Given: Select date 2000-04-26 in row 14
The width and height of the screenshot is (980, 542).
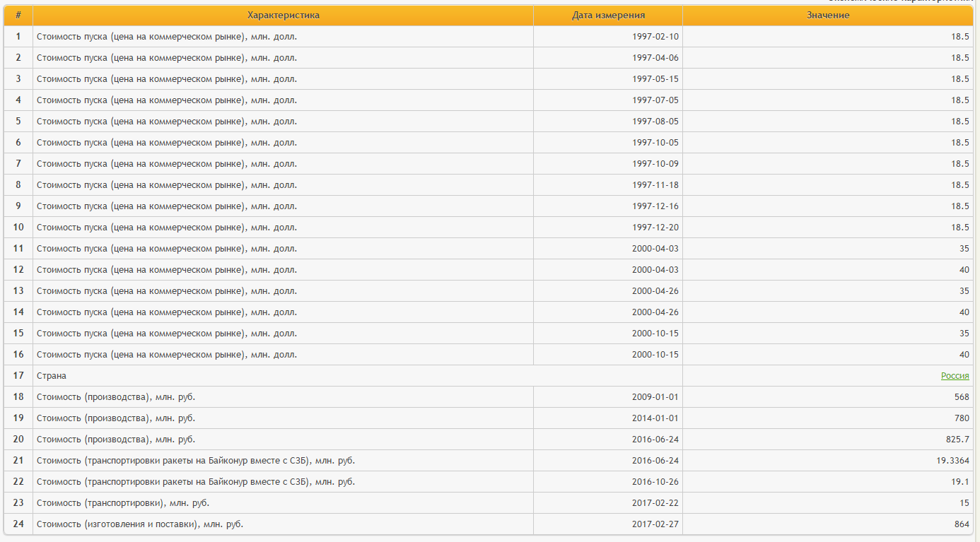Looking at the screenshot, I should (655, 312).
